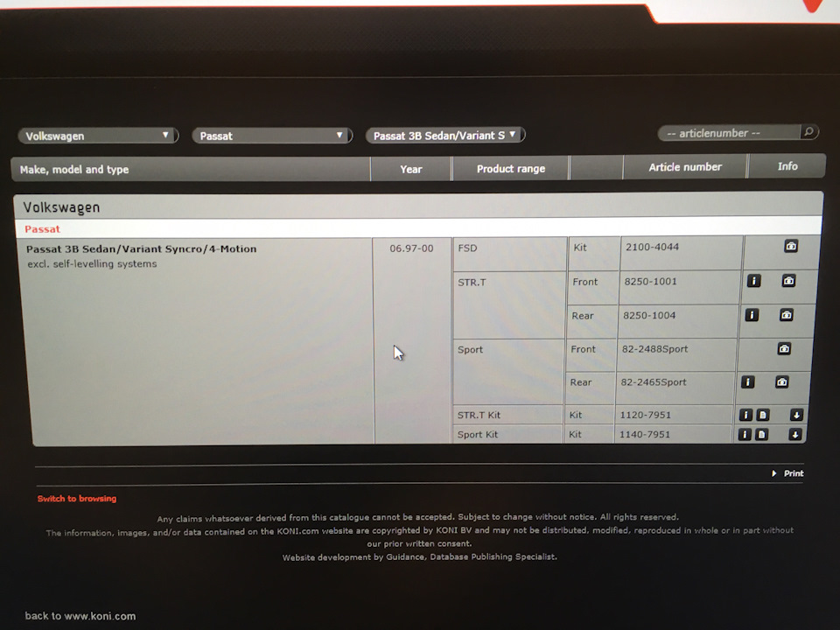
Task: Open info icon for kit 1120-7951
Action: tap(745, 415)
